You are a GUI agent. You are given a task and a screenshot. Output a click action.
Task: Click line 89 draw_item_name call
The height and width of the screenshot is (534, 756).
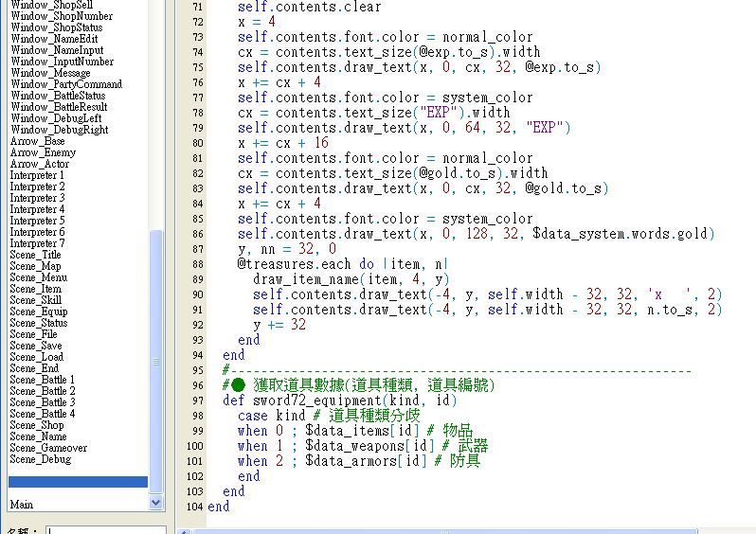point(351,279)
